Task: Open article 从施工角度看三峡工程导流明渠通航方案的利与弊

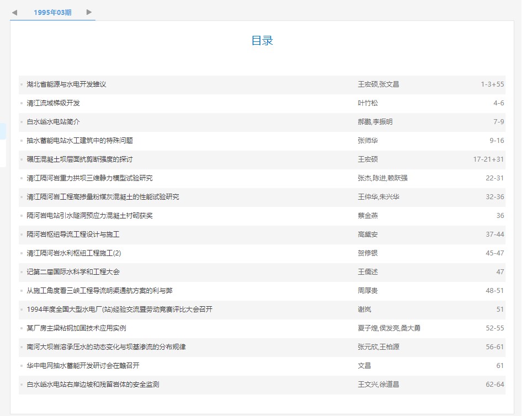Action: [100, 291]
